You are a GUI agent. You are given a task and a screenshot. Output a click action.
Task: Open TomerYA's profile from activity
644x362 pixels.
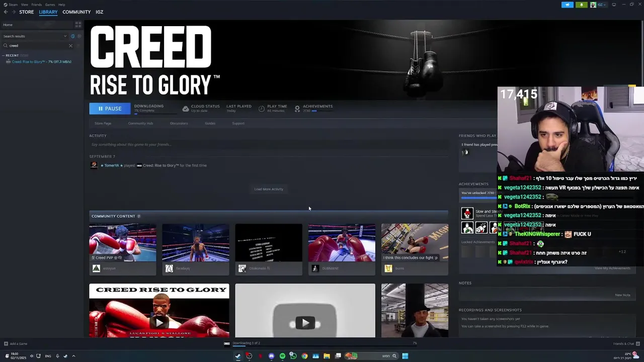pos(111,165)
